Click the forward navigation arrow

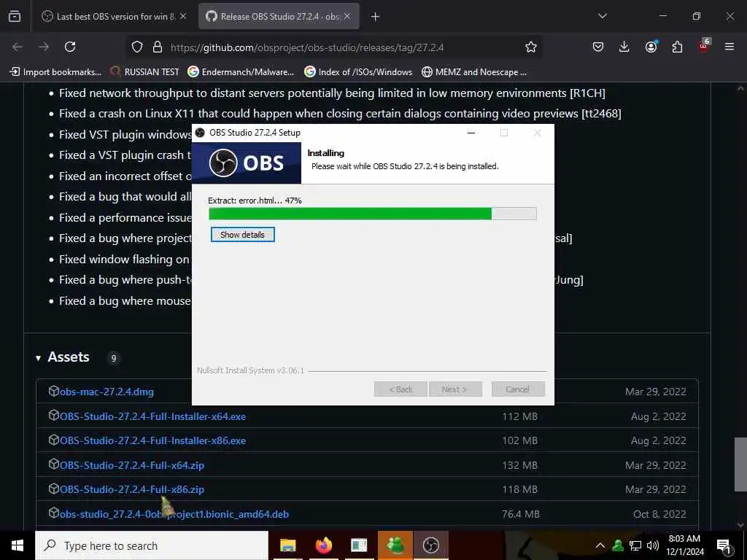click(x=44, y=47)
